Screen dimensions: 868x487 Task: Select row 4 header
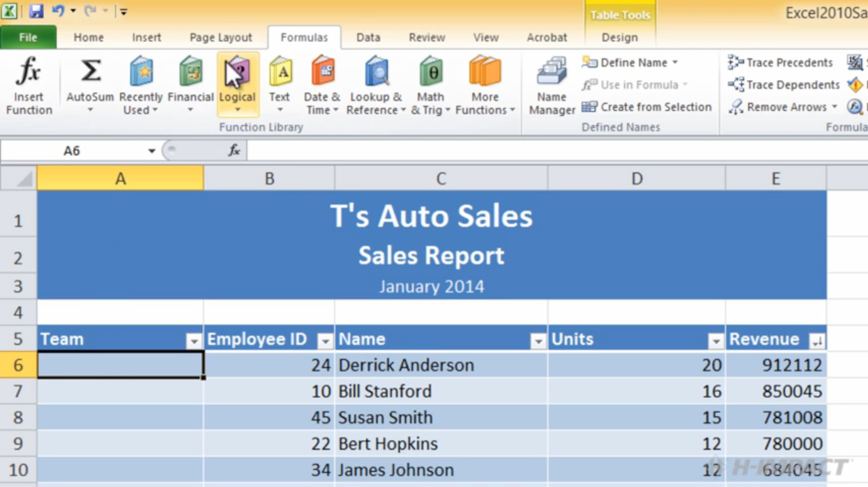[18, 312]
